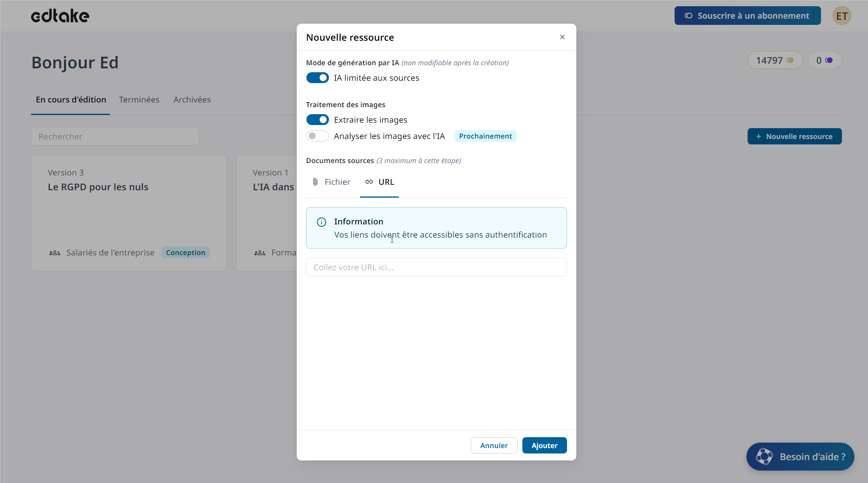Turn off Extraire les images switch
The width and height of the screenshot is (868, 483).
(x=317, y=120)
